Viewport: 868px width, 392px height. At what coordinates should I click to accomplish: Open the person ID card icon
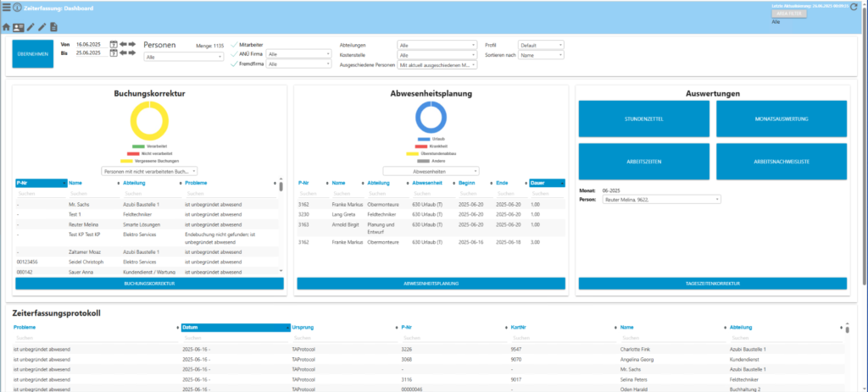18,27
